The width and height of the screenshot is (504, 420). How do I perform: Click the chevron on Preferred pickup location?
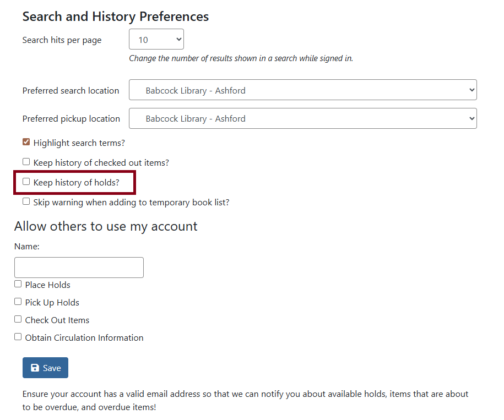point(472,118)
